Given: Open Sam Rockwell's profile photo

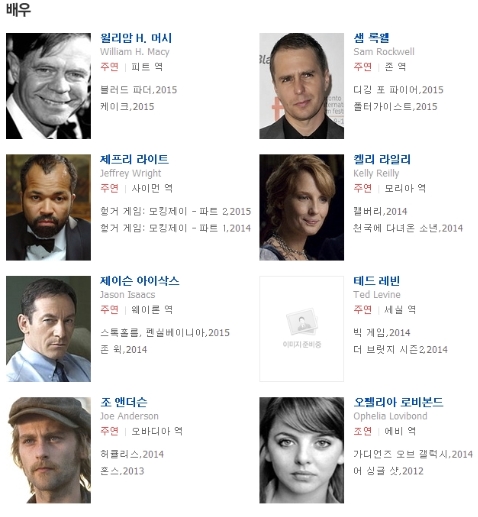Looking at the screenshot, I should click(x=302, y=86).
